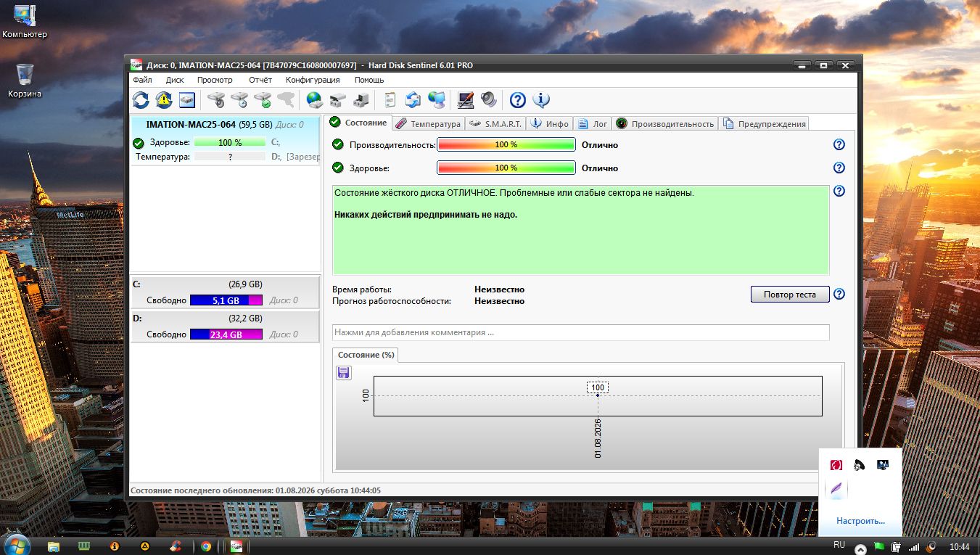The height and width of the screenshot is (555, 980).
Task: Click the globe and monitor toolbar icon
Action: [436, 100]
